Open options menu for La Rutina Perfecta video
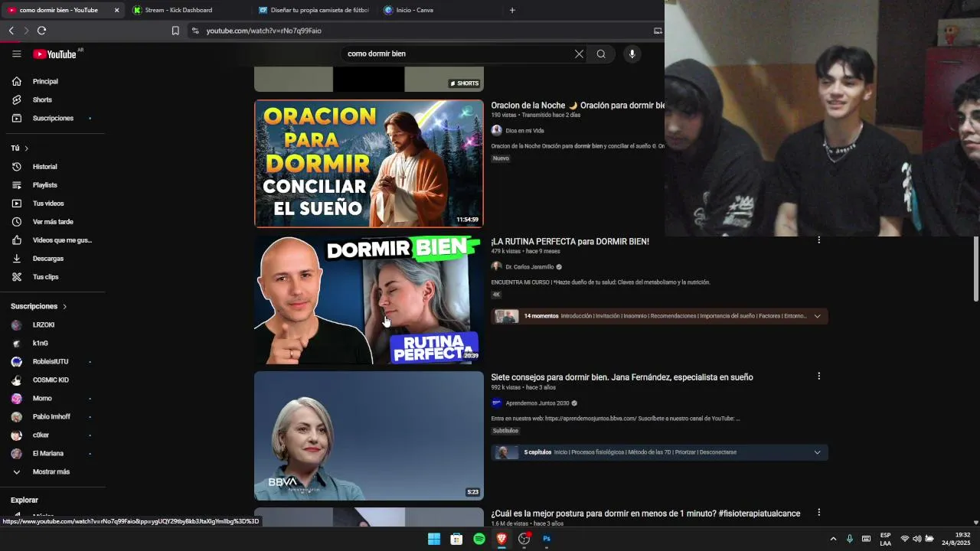Screen dimensions: 980x551 coord(818,240)
